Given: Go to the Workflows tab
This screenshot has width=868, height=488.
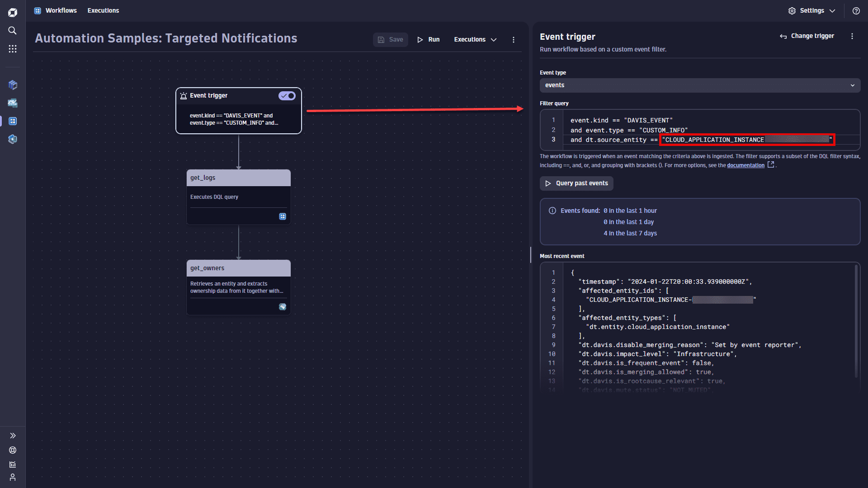Looking at the screenshot, I should 61,10.
